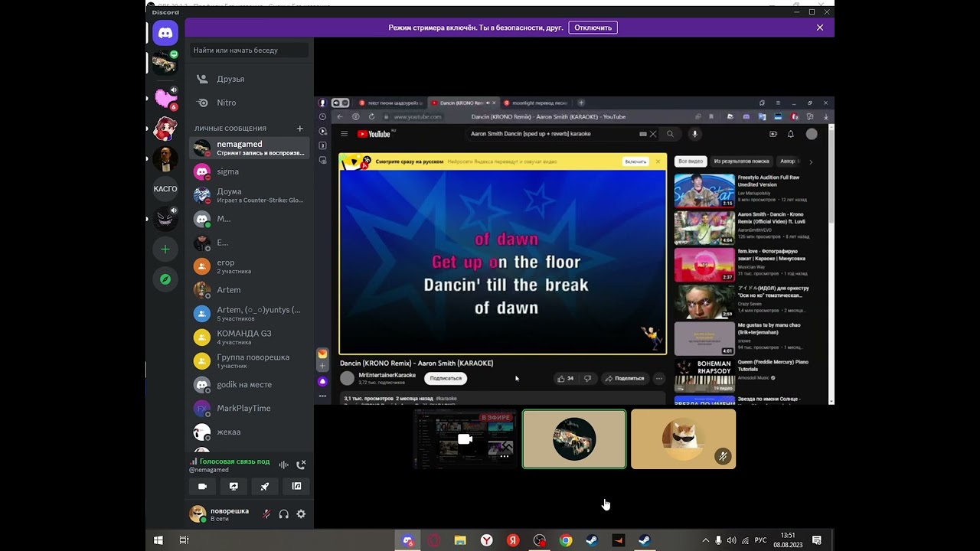
Task: Open Discord user settings gear
Action: coord(301,514)
